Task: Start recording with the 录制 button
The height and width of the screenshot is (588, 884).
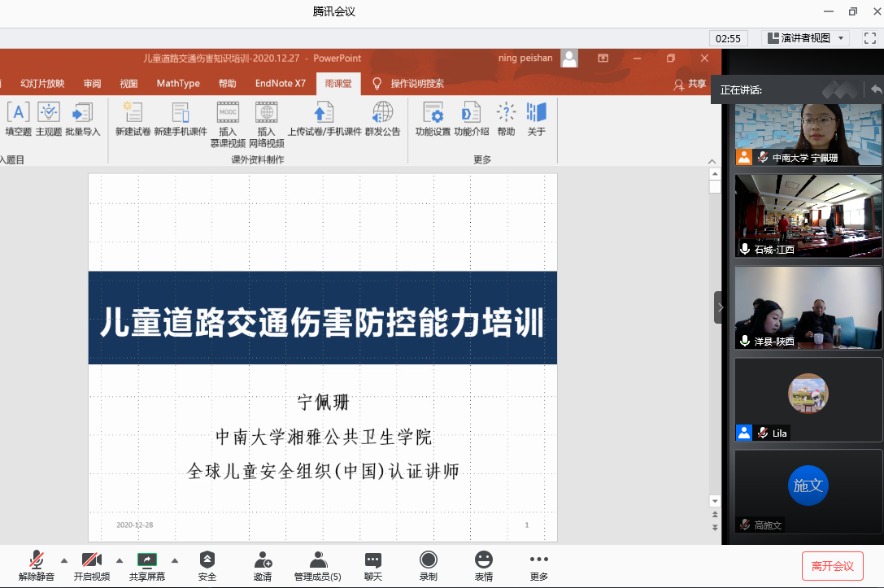Action: (429, 566)
